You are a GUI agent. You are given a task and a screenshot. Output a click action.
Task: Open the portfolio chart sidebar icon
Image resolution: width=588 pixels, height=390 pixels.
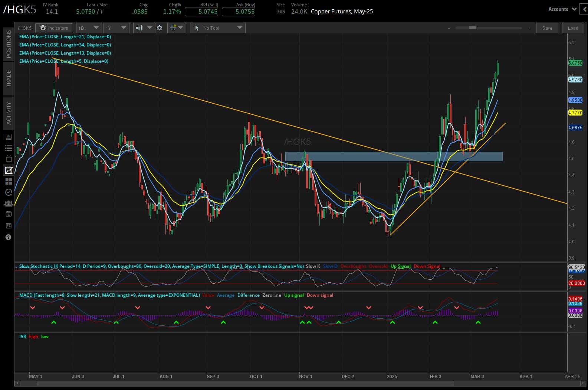pos(9,137)
